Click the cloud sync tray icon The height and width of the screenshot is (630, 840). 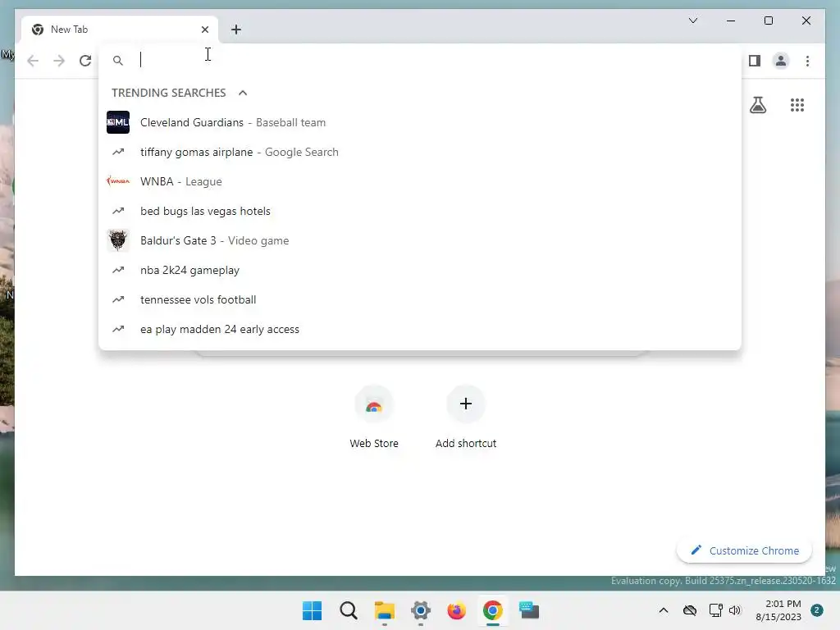[x=690, y=610]
